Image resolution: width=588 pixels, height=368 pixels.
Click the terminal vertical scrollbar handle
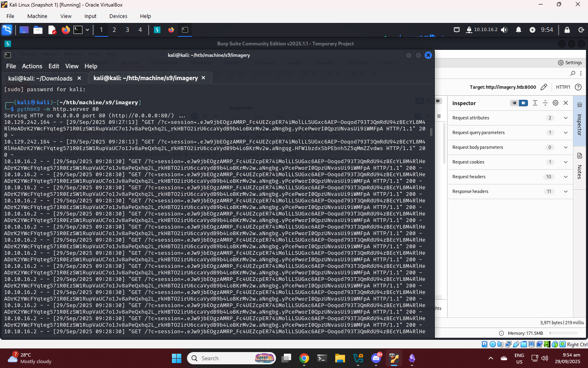pos(431,132)
